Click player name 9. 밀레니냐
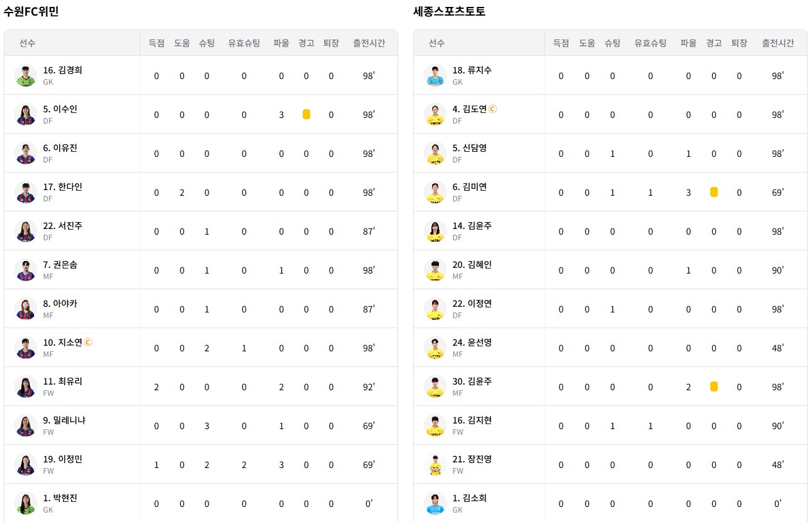This screenshot has height=522, width=812. point(65,420)
